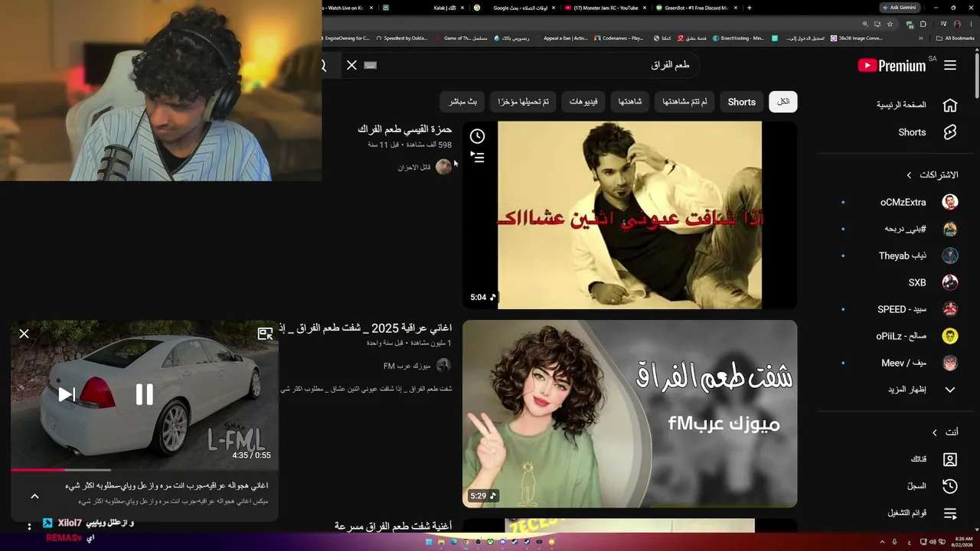
Task: Add حمزة القيسي video to queue
Action: 477,158
